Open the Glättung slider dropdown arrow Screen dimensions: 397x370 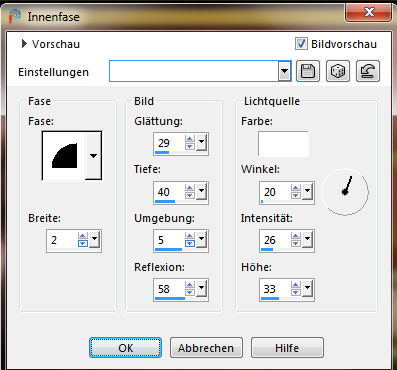[201, 143]
